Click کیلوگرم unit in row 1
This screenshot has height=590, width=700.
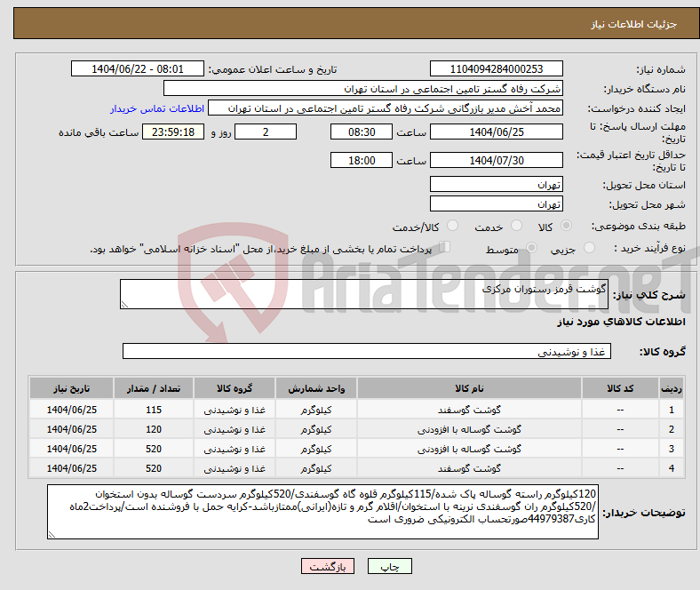[x=316, y=410]
